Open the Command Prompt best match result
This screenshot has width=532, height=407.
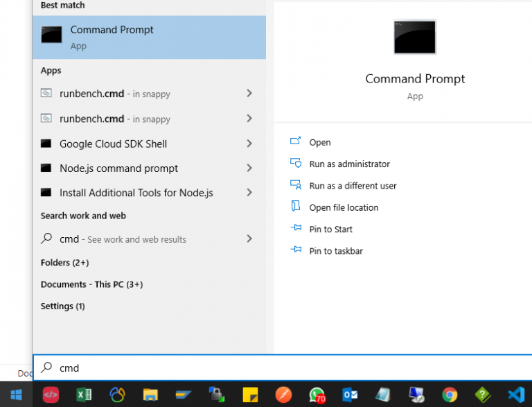(x=149, y=37)
